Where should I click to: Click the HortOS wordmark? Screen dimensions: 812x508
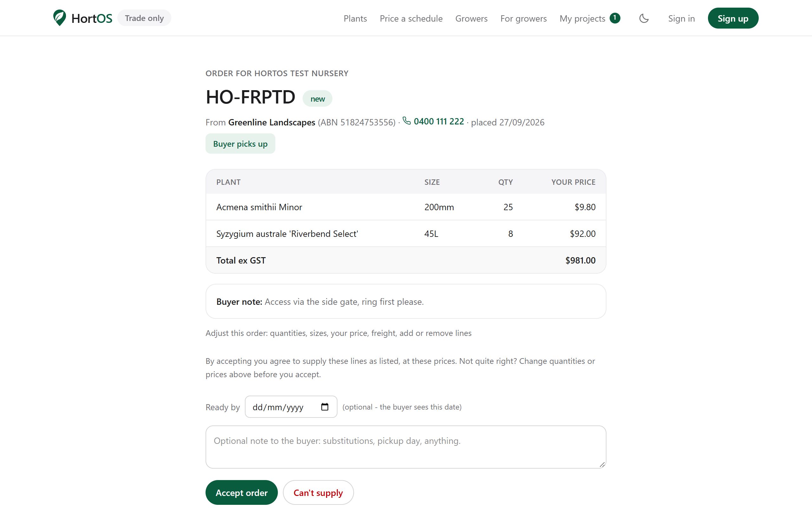(x=92, y=18)
